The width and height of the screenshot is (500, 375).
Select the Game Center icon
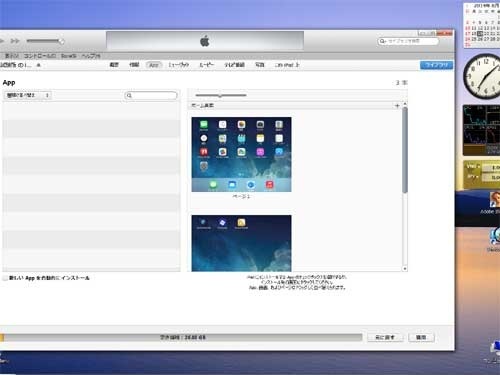(x=222, y=152)
